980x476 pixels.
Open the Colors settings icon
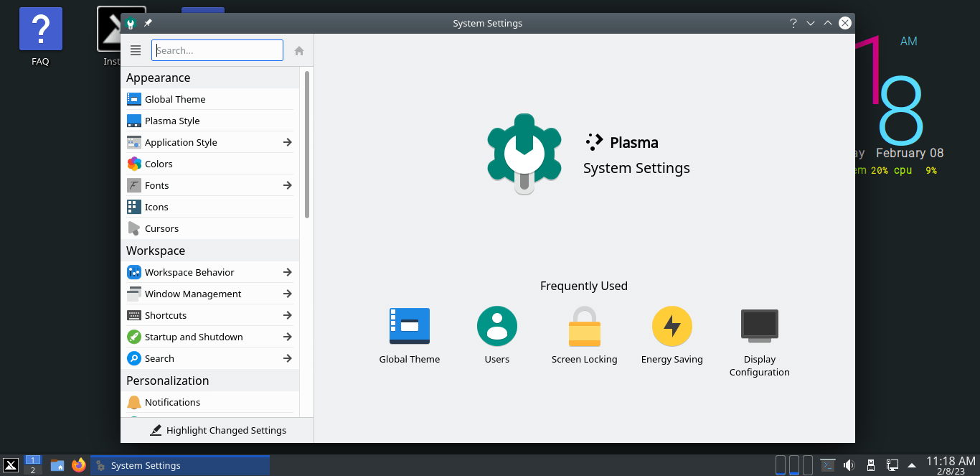point(134,164)
